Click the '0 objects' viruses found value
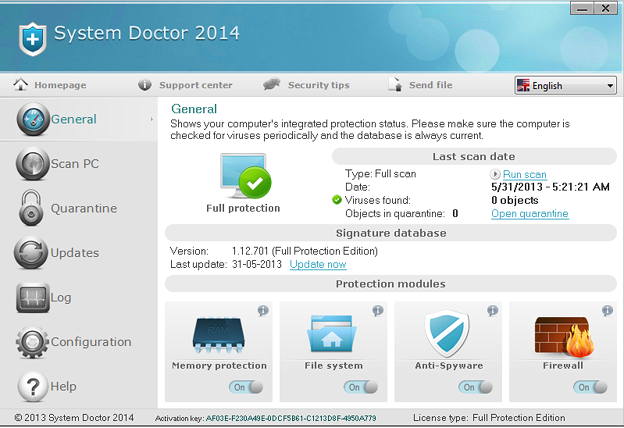The width and height of the screenshot is (624, 428). pos(515,200)
